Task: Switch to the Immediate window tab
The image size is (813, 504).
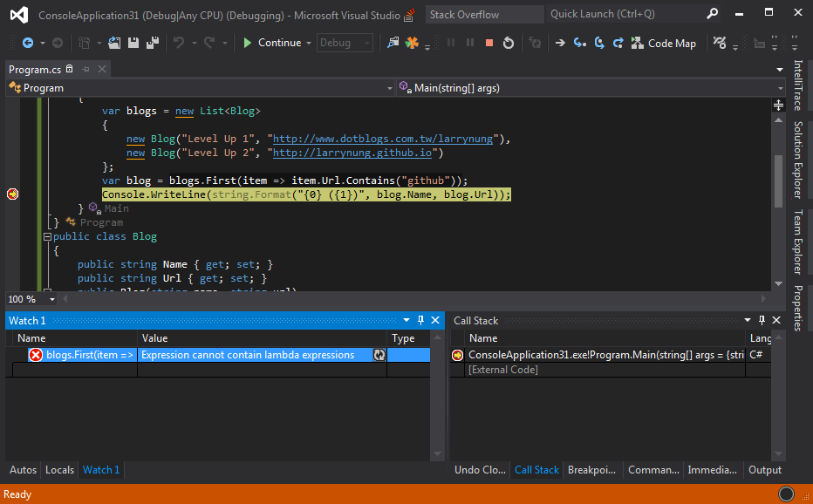Action: tap(712, 470)
